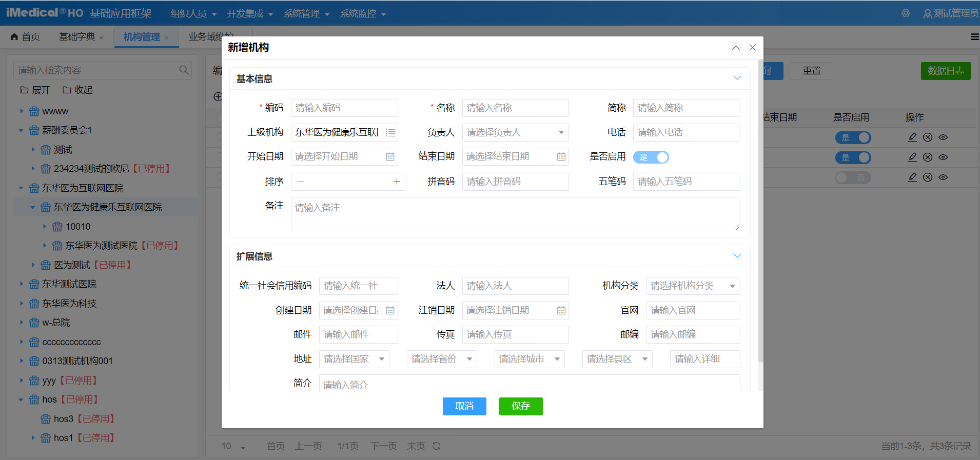Select 0313测试机构001 tree item
980x460 pixels.
click(77, 361)
